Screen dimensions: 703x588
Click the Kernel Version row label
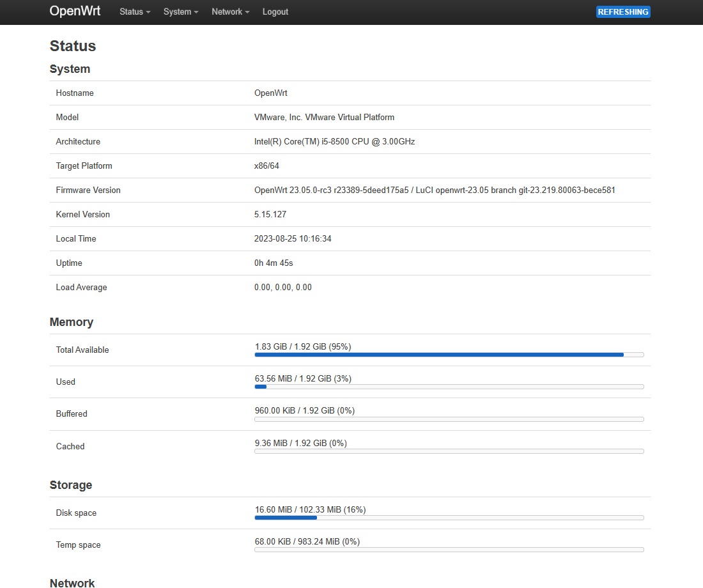pos(83,214)
